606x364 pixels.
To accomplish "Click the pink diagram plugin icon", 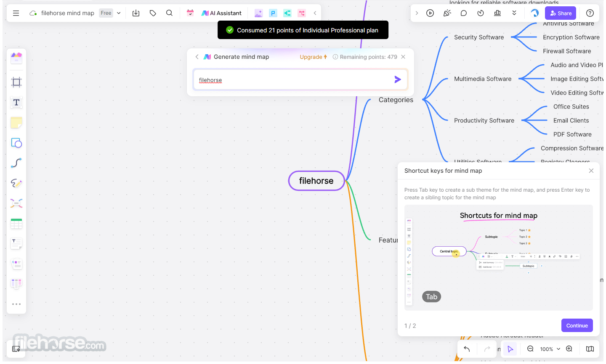I will 302,13.
